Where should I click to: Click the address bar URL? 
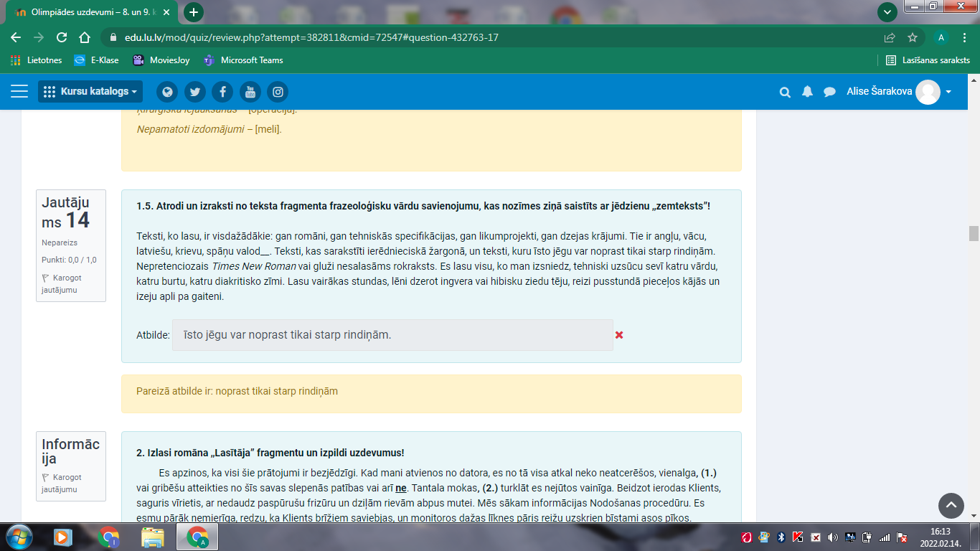pos(311,37)
